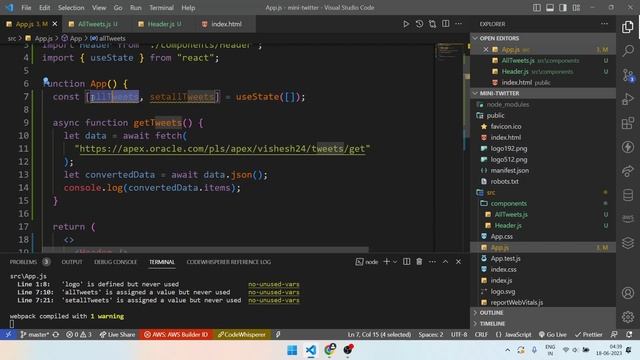This screenshot has height=360, width=640.
Task: Open the no-unused-vars link for 'setallTweets'
Action: click(273, 300)
